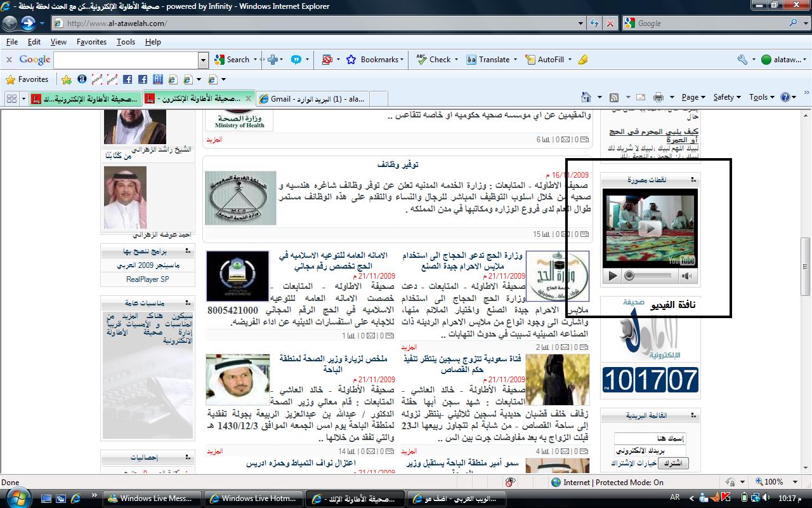Click the Google Toolbar highlighter icon
Viewport: 812px width, 508px height.
coord(583,60)
